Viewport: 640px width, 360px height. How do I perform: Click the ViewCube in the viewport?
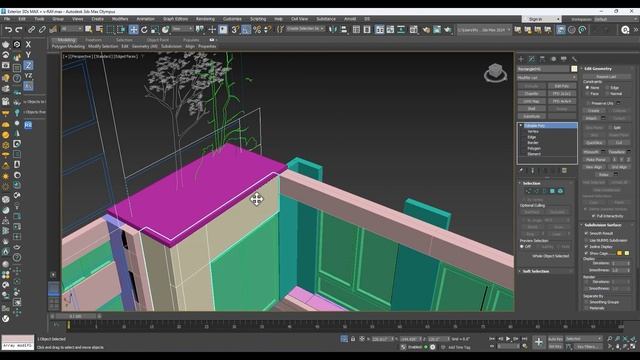[x=495, y=73]
